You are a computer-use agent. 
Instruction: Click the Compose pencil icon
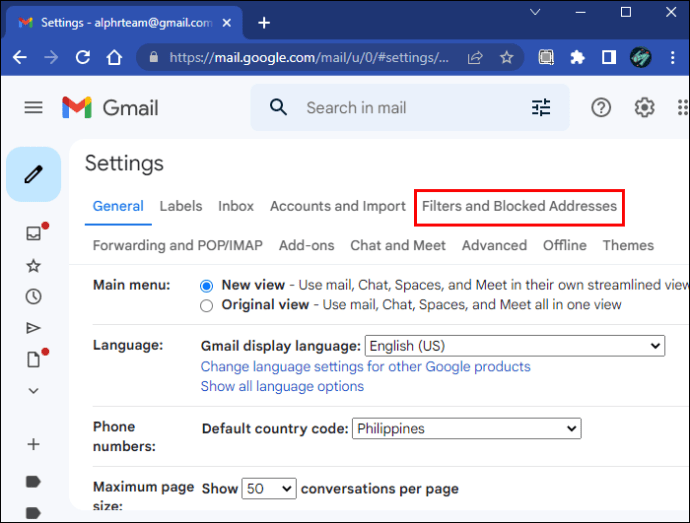tap(33, 174)
